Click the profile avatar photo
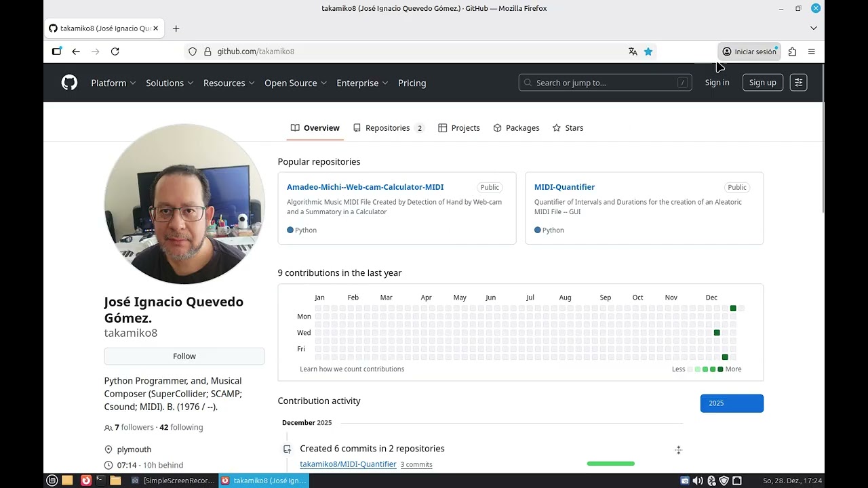The width and height of the screenshot is (868, 488). coord(184,204)
